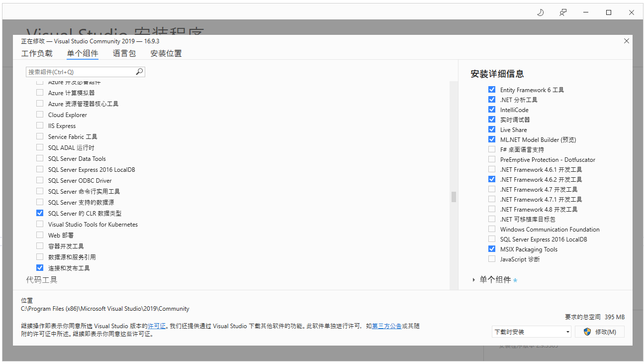Check .NET Framework 4.7.1 开发工具

point(492,199)
